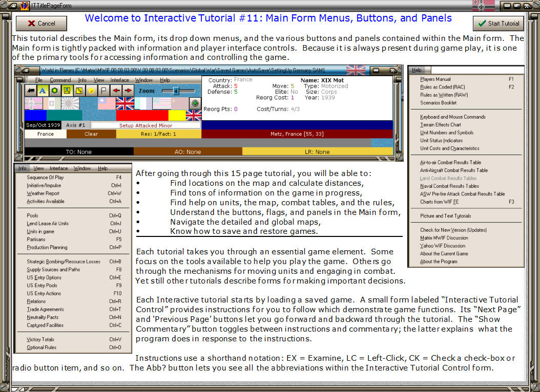The image size is (540, 392).
Task: Click the green light button beside the flags
Action: [x=195, y=103]
